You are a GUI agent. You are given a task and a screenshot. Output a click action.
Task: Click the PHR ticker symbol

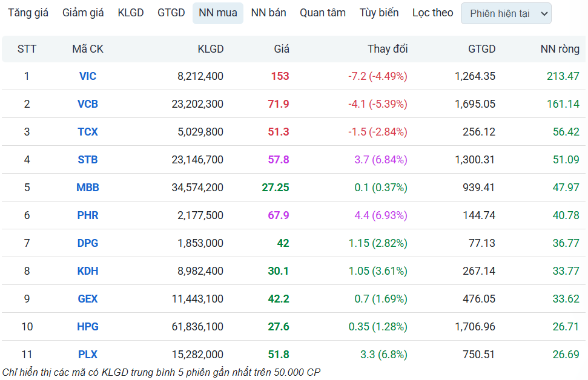pyautogui.click(x=88, y=215)
